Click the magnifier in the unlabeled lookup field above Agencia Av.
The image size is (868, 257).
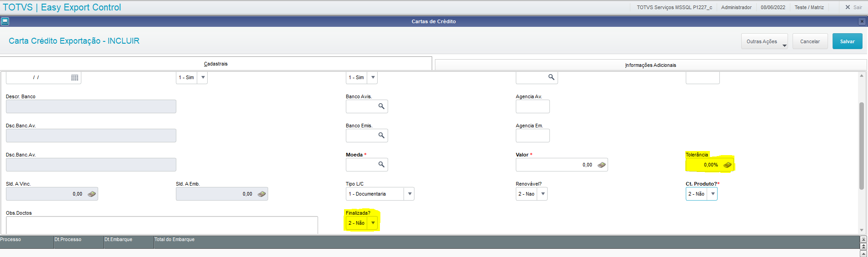pos(551,77)
